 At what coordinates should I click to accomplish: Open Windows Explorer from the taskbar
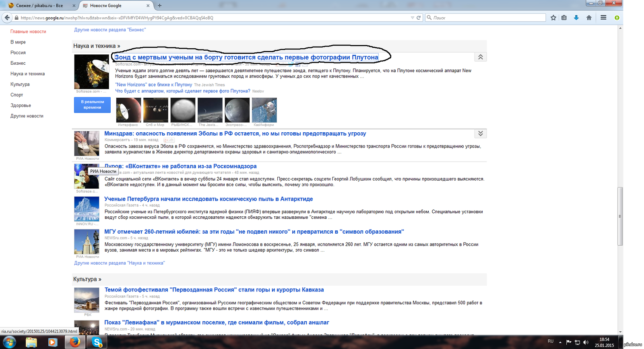(31, 342)
